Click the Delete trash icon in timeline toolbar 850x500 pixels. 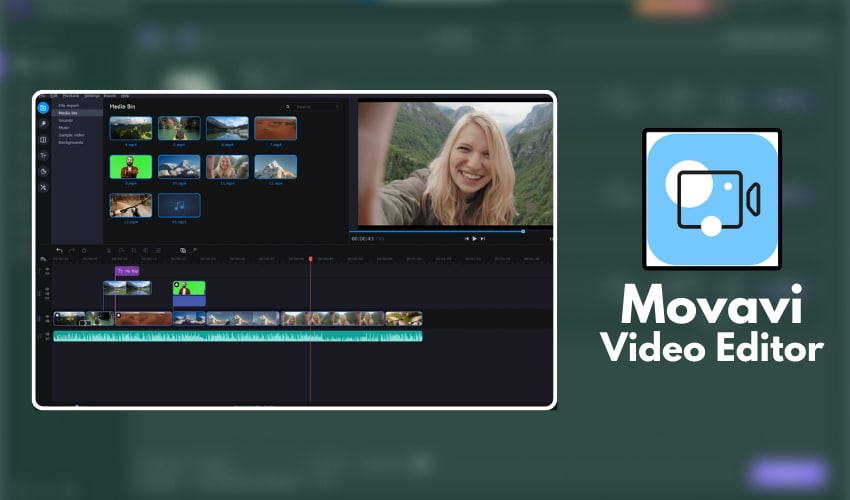point(84,251)
